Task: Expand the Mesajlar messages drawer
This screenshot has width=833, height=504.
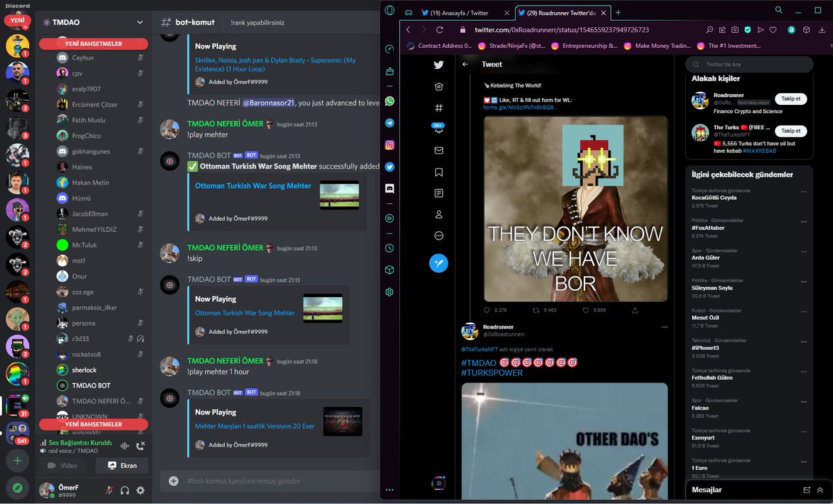Action: click(821, 490)
